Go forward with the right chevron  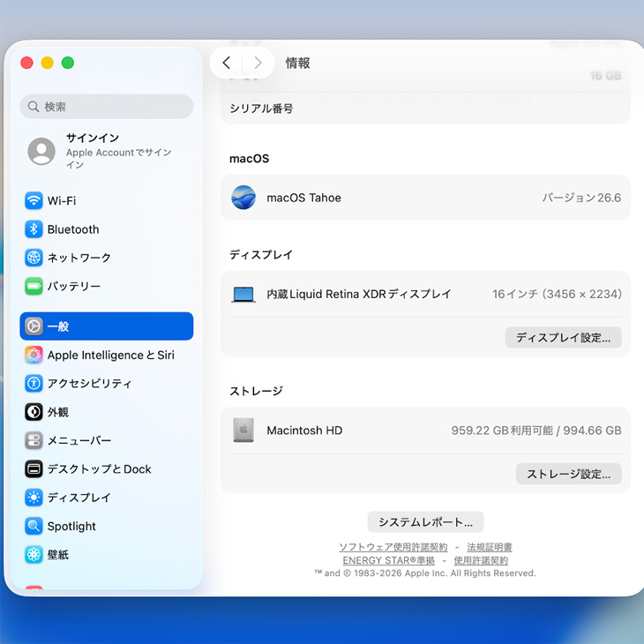click(258, 63)
